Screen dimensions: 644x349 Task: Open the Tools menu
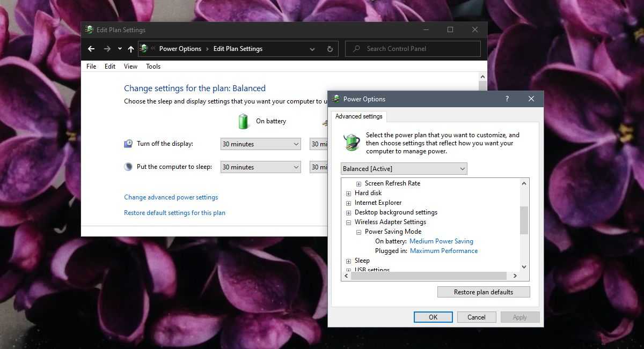(153, 66)
